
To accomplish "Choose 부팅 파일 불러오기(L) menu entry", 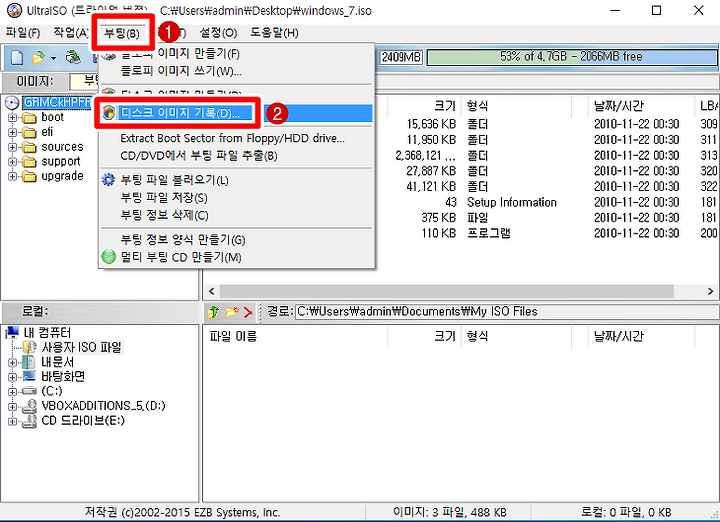I will click(x=237, y=180).
